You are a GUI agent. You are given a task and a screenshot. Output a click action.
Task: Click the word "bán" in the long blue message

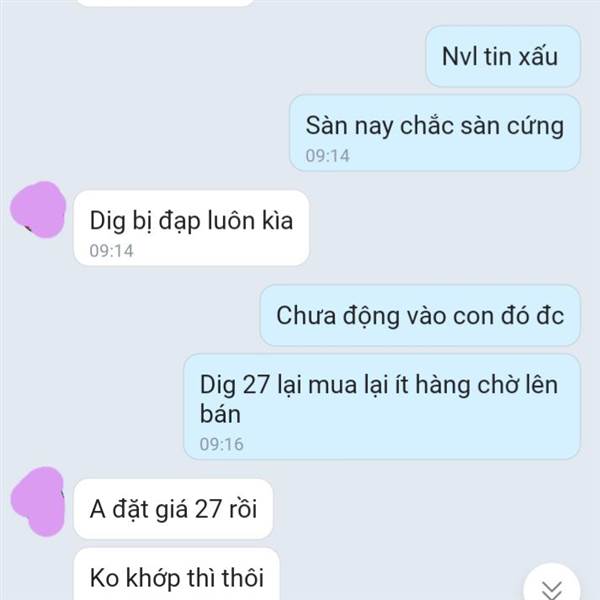[220, 414]
